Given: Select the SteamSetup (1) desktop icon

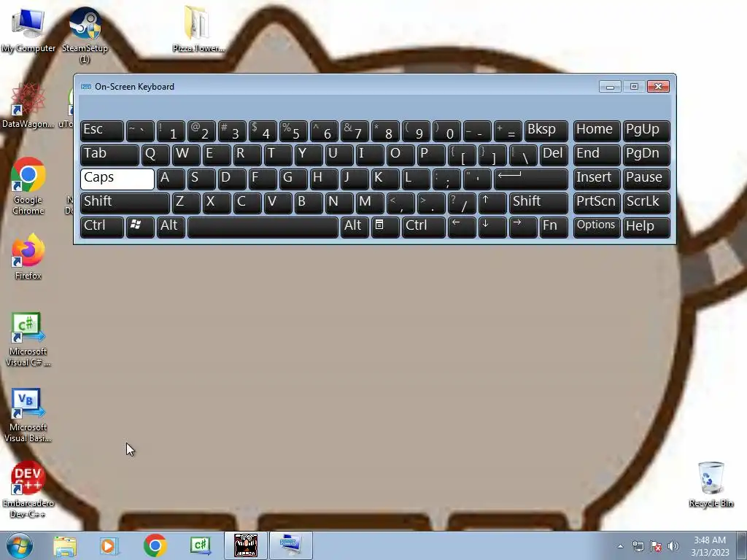Looking at the screenshot, I should tap(85, 35).
